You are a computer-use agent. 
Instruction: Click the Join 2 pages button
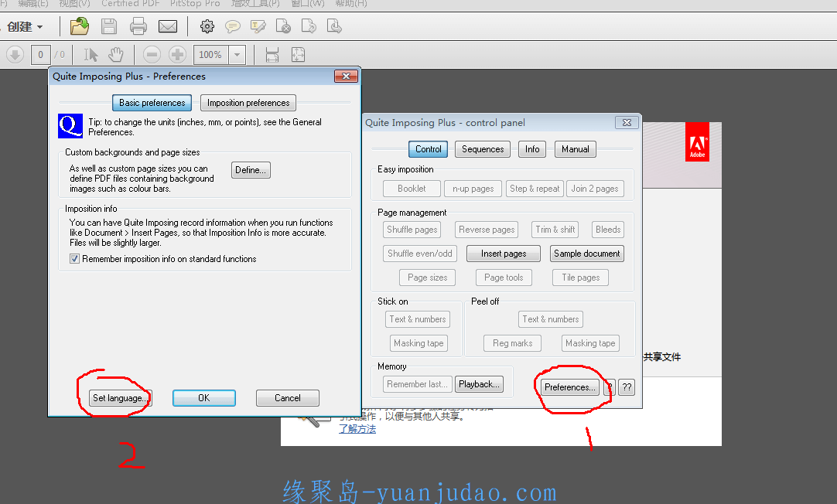(595, 189)
